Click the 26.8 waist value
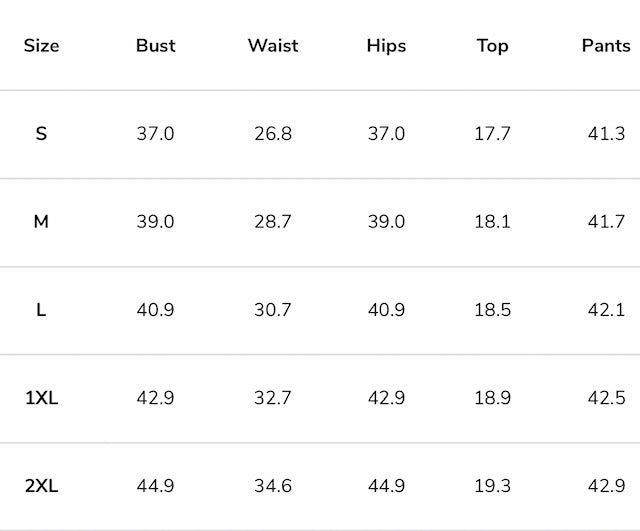 [x=273, y=134]
